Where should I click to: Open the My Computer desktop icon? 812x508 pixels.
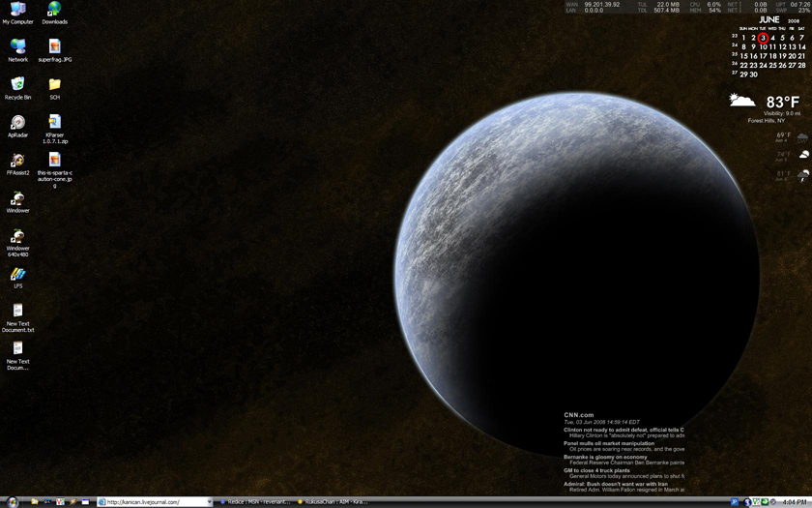point(17,10)
